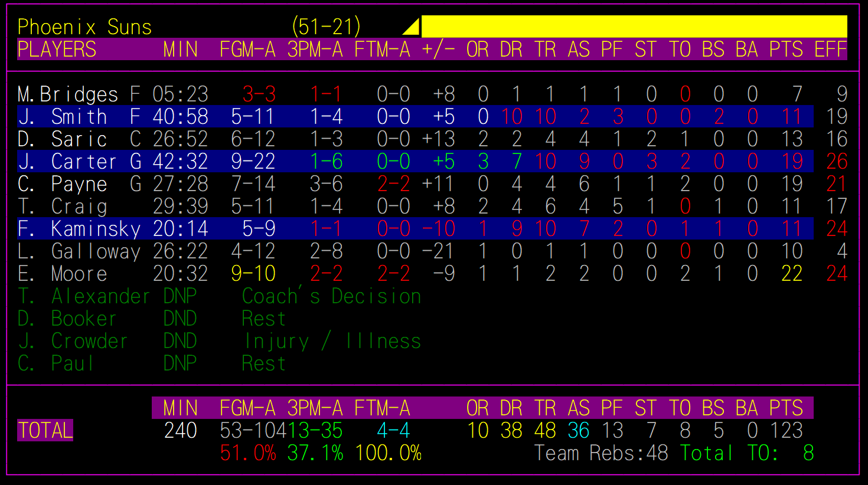Click the total field goals 53-104
Viewport: 868px width, 485px height.
coord(253,431)
